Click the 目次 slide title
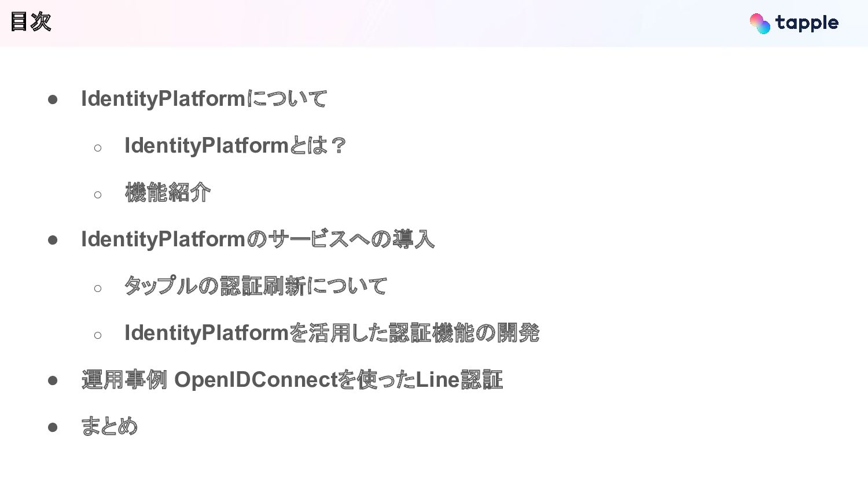The image size is (868, 488). click(31, 22)
